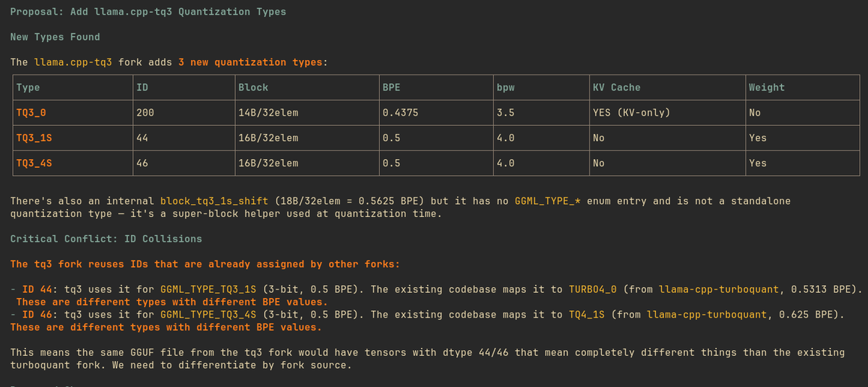
Task: Click the "GGML_TYPE_TQ3_1S" identifier
Action: point(208,289)
